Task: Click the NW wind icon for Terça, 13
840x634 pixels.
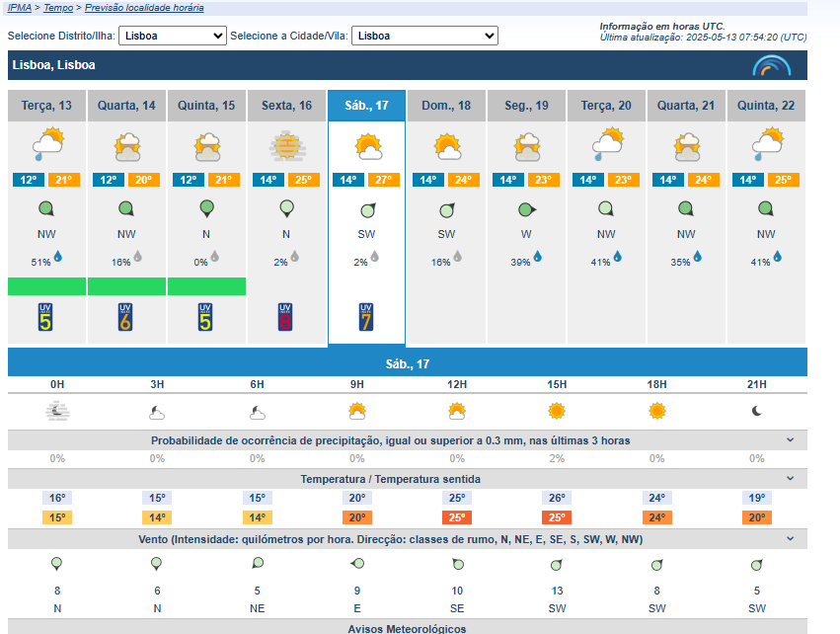Action: [46, 208]
